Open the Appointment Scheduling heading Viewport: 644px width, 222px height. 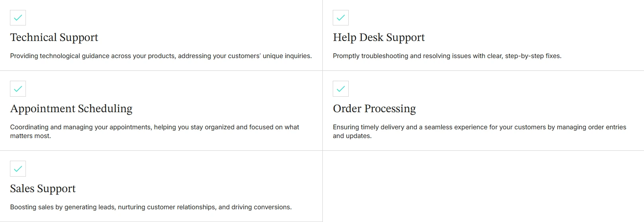point(71,109)
